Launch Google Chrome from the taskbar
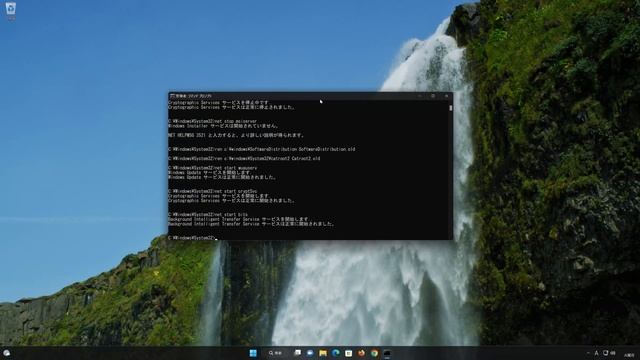Viewport: 640px width, 360px height. click(374, 353)
